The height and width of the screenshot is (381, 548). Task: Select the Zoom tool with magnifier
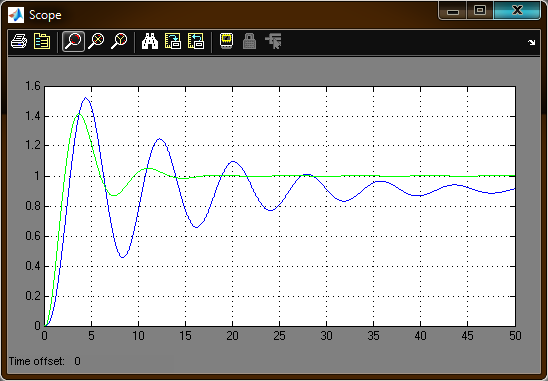click(73, 41)
